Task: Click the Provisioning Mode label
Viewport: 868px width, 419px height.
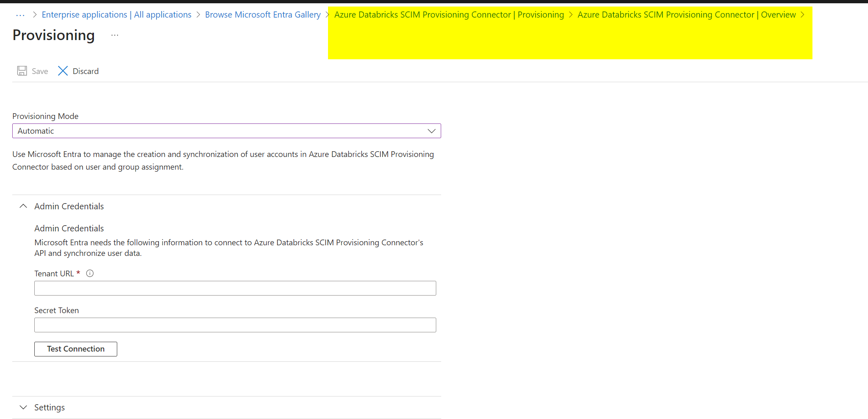Action: [x=45, y=116]
